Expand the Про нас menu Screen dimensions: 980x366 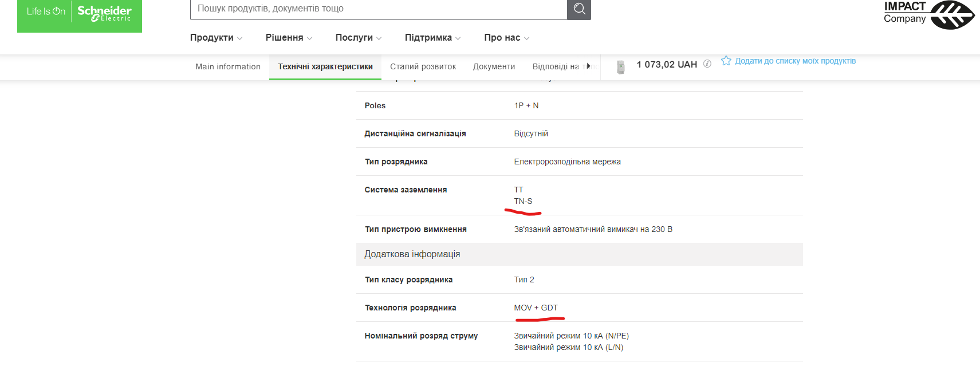click(507, 38)
